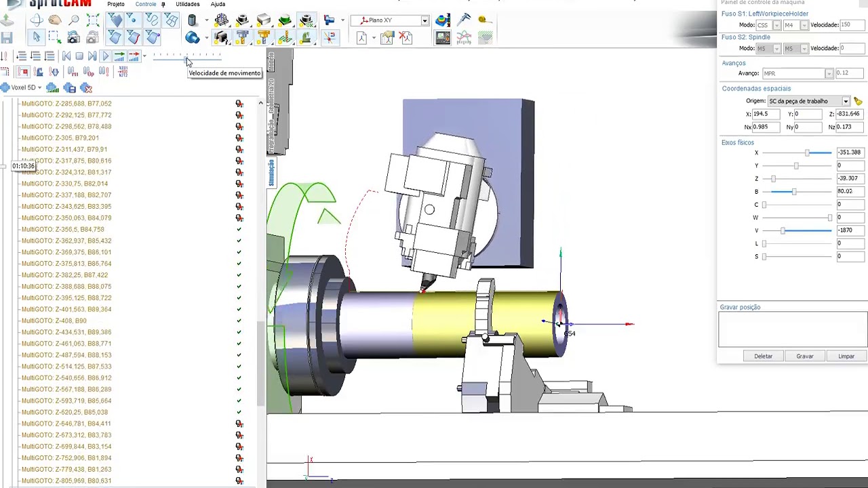
Task: Activate the zoom magnifier tool
Action: coord(74,20)
